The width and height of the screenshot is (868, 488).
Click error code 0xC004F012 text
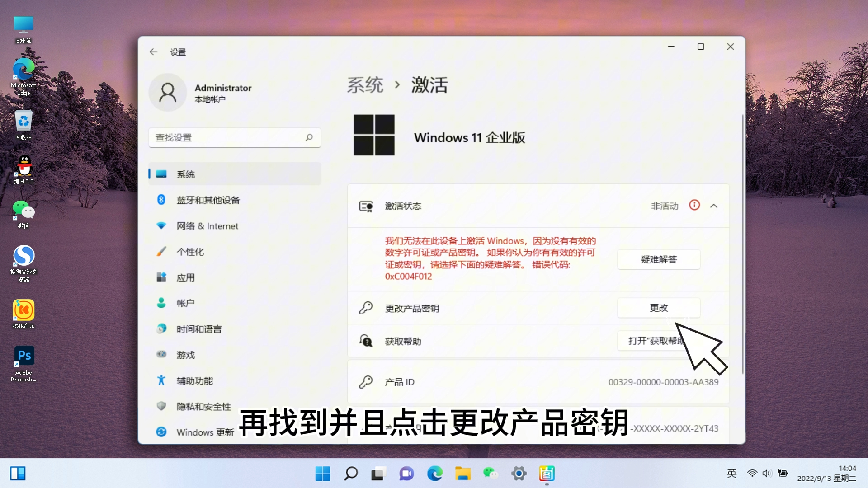coord(408,277)
